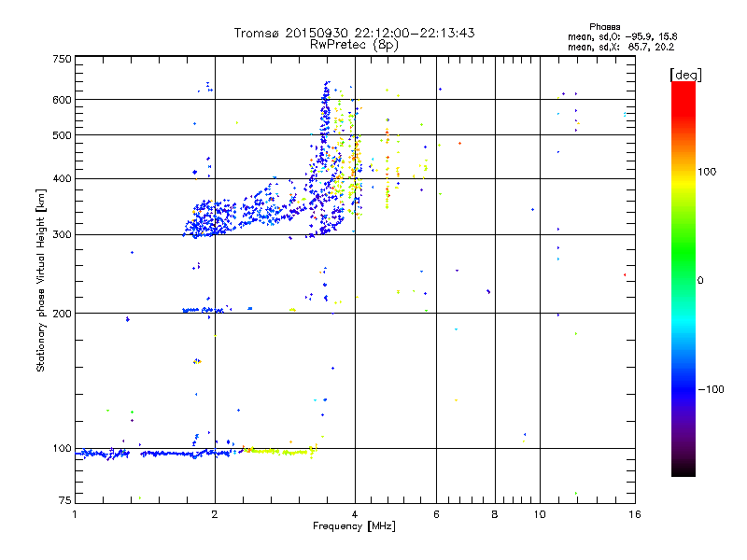
Task: Click the frequency axis label "1"
Action: [75, 514]
